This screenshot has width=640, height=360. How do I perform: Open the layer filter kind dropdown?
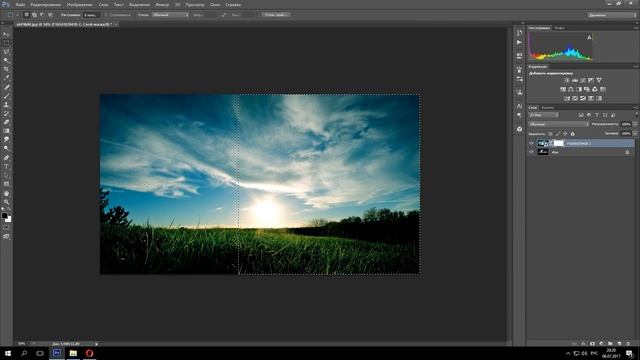click(x=544, y=116)
